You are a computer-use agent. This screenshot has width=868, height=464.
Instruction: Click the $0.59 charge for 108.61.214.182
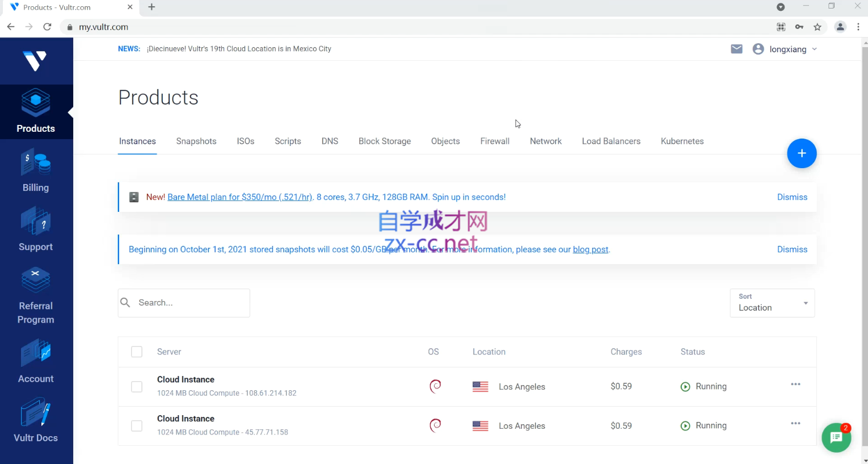(x=621, y=386)
